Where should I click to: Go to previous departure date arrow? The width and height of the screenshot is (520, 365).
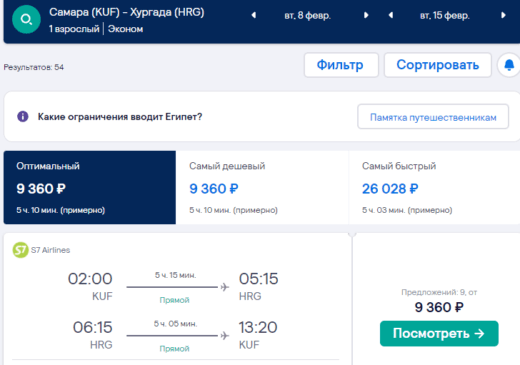point(254,15)
